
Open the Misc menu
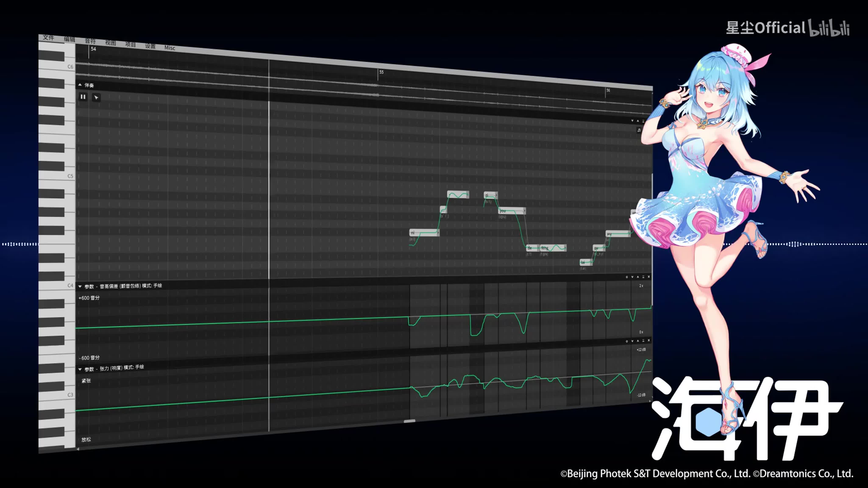click(x=170, y=48)
